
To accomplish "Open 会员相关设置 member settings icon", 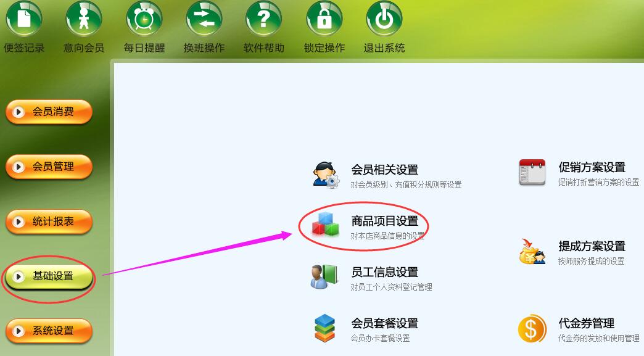I will tap(326, 175).
